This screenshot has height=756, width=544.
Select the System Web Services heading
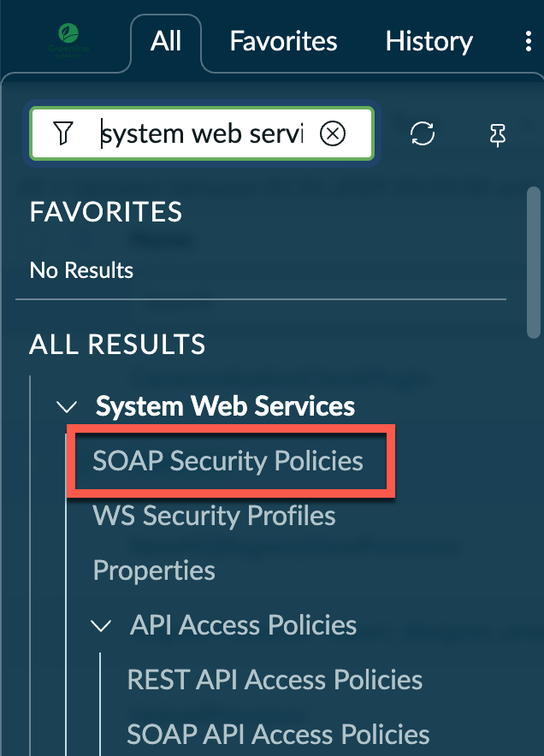(225, 405)
